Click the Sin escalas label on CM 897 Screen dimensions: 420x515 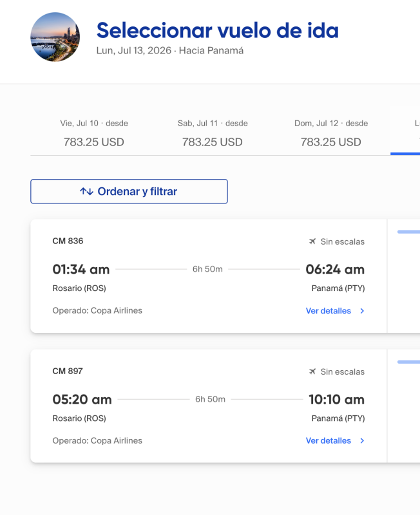(342, 371)
